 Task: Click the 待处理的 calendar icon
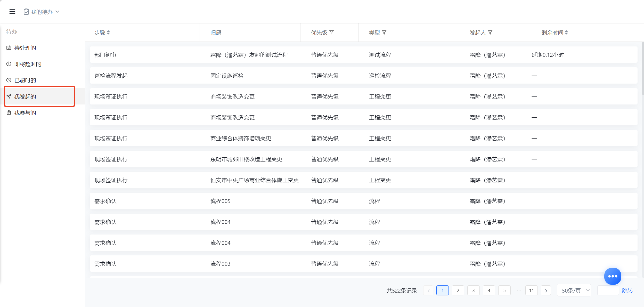pos(9,48)
